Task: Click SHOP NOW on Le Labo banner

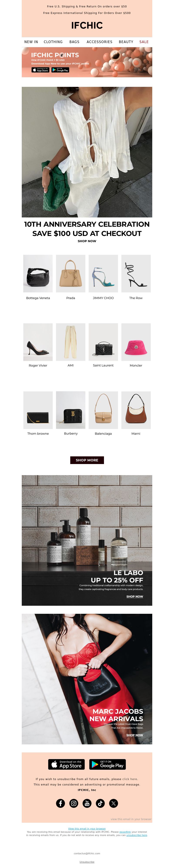Action: (x=135, y=596)
